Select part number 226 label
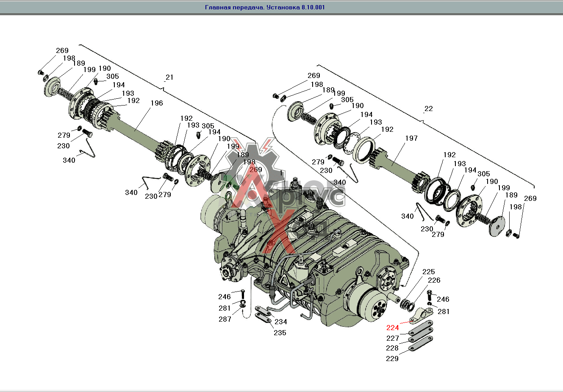 coord(434,280)
